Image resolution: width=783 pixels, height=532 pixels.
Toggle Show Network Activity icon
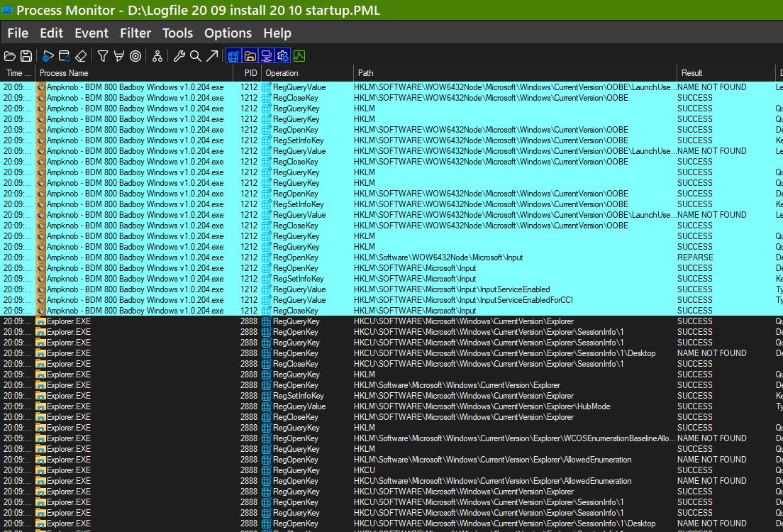click(266, 56)
